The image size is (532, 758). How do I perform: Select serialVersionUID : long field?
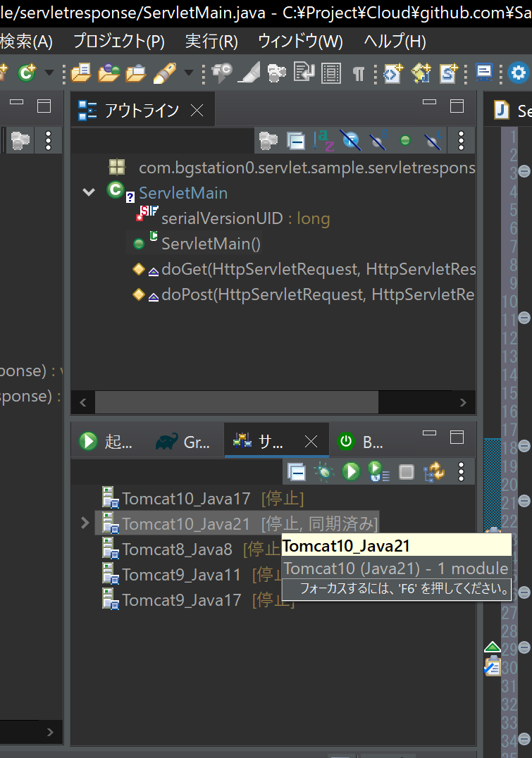[x=245, y=218]
